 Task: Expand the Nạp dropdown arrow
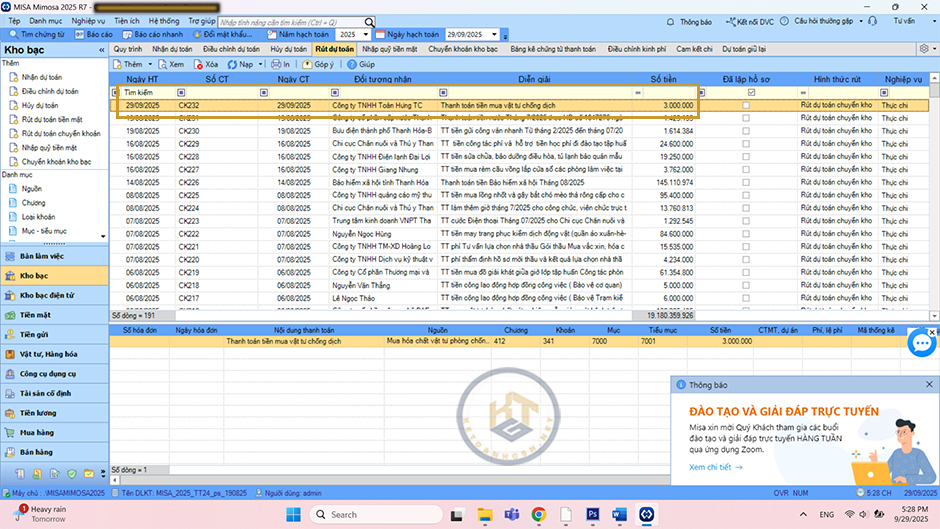[x=260, y=64]
